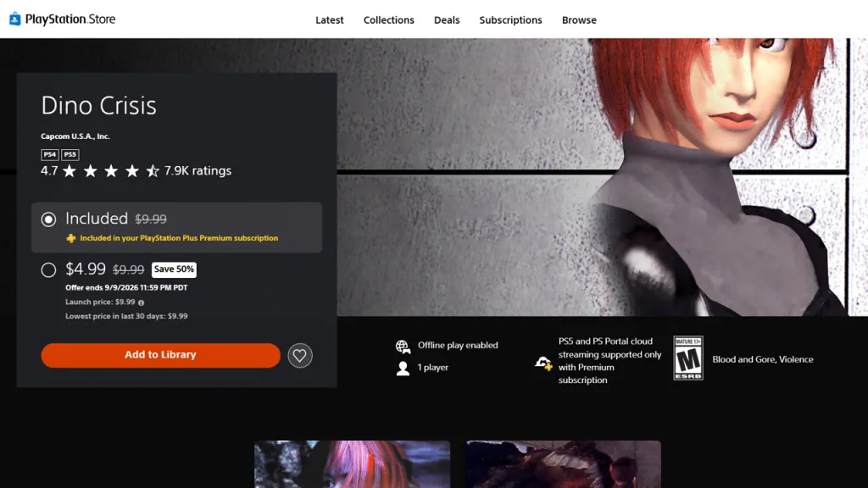Click the PlayStation Plus yellow plus icon

tap(71, 238)
